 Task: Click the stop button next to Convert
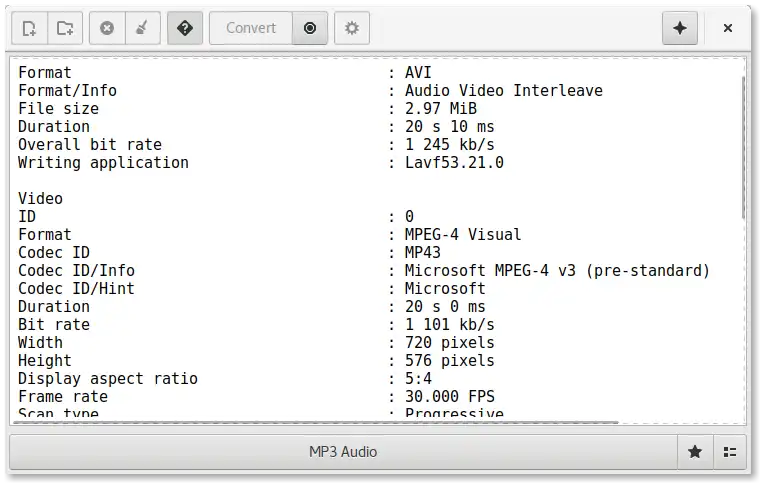tap(310, 28)
